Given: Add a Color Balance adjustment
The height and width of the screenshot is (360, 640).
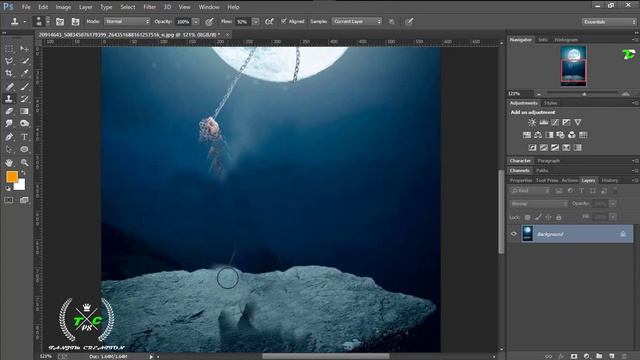Looking at the screenshot, I should tap(538, 135).
